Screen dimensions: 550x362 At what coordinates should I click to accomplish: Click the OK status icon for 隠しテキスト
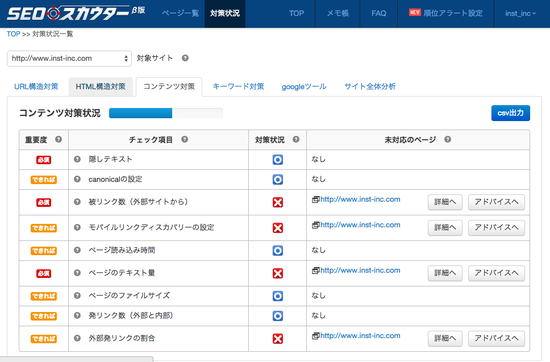click(x=277, y=160)
